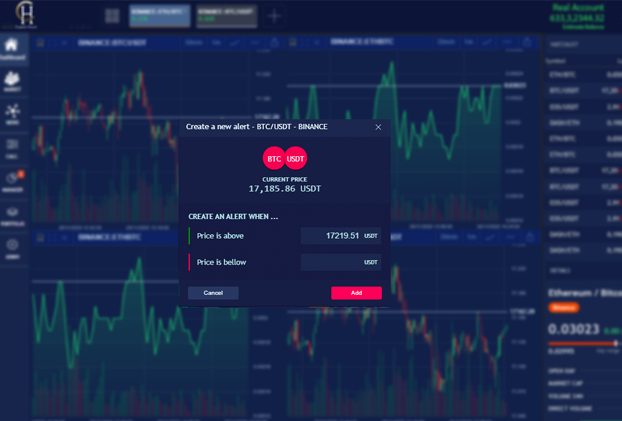Add a new chart tab with the plus icon

coord(274,16)
